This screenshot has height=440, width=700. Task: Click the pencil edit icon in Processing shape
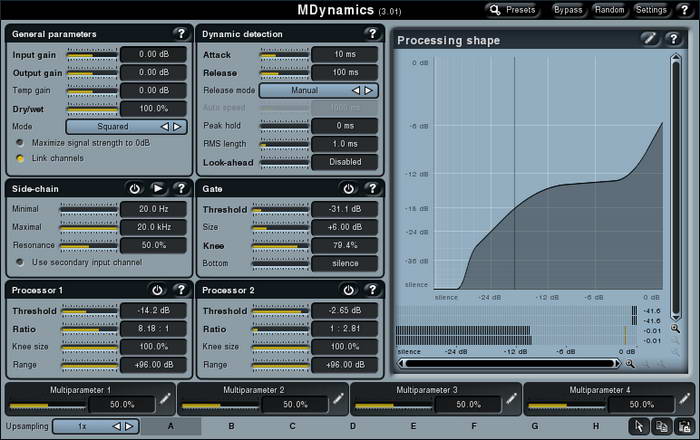(x=650, y=39)
